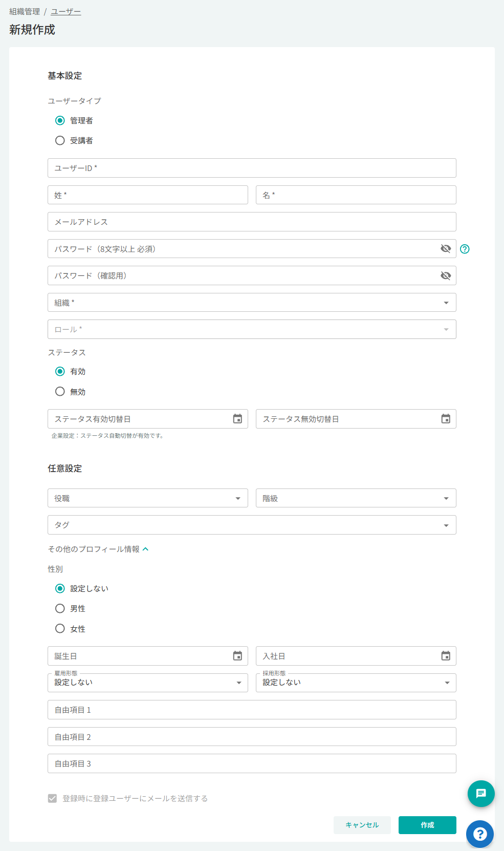This screenshot has height=851, width=504.
Task: Click the 新規作成 page title
Action: [x=32, y=30]
